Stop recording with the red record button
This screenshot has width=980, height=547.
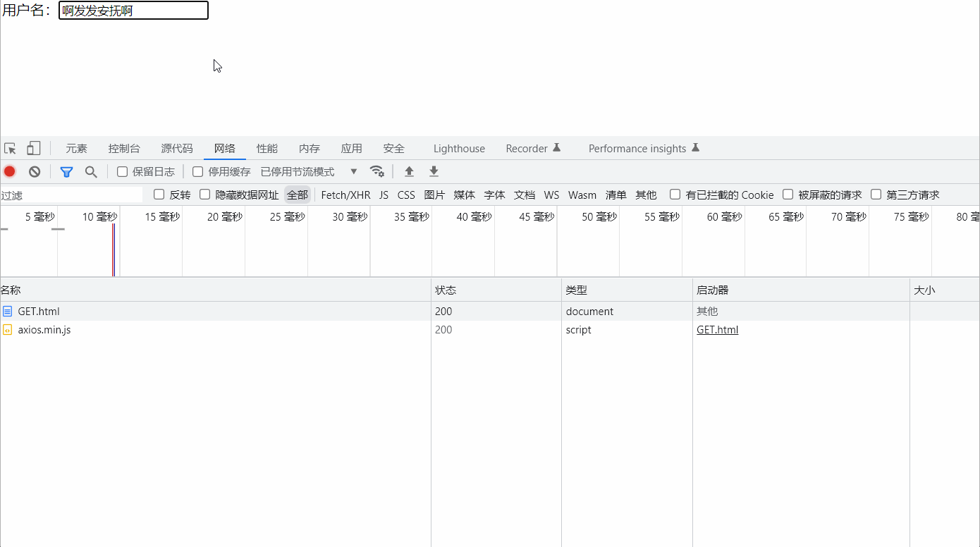tap(10, 171)
